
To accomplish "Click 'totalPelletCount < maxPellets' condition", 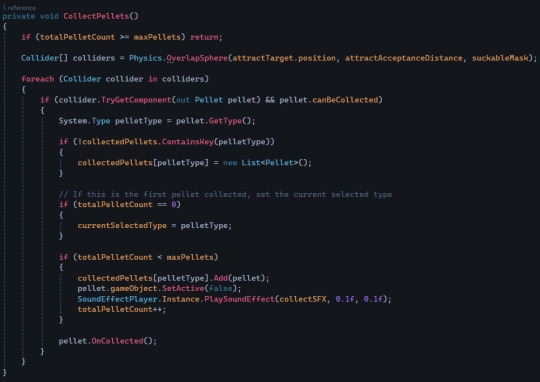I will click(145, 257).
